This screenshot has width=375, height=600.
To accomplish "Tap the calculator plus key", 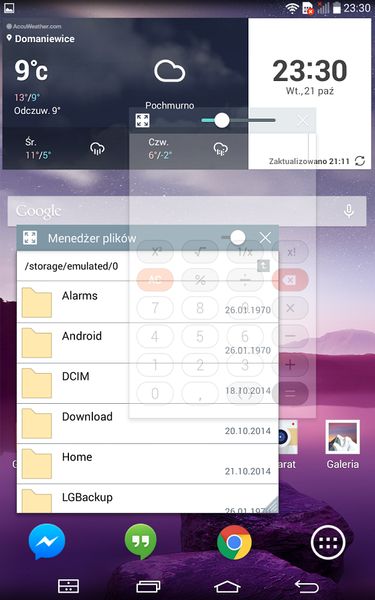I will 290,365.
